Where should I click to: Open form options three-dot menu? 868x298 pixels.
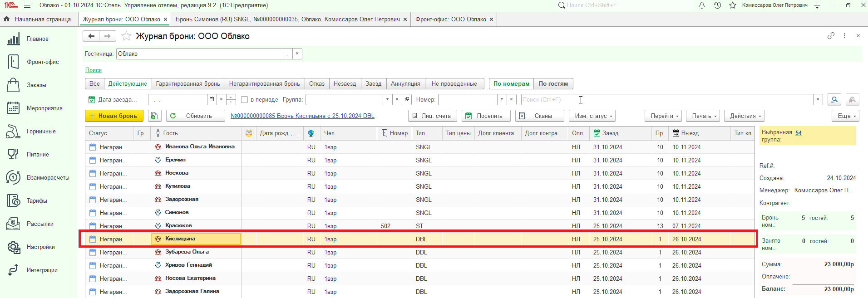pyautogui.click(x=844, y=35)
